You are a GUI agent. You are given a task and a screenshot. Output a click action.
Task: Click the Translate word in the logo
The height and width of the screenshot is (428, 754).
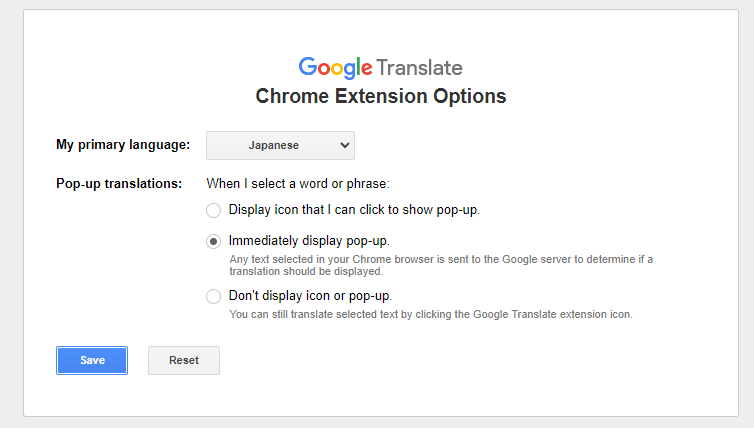419,68
